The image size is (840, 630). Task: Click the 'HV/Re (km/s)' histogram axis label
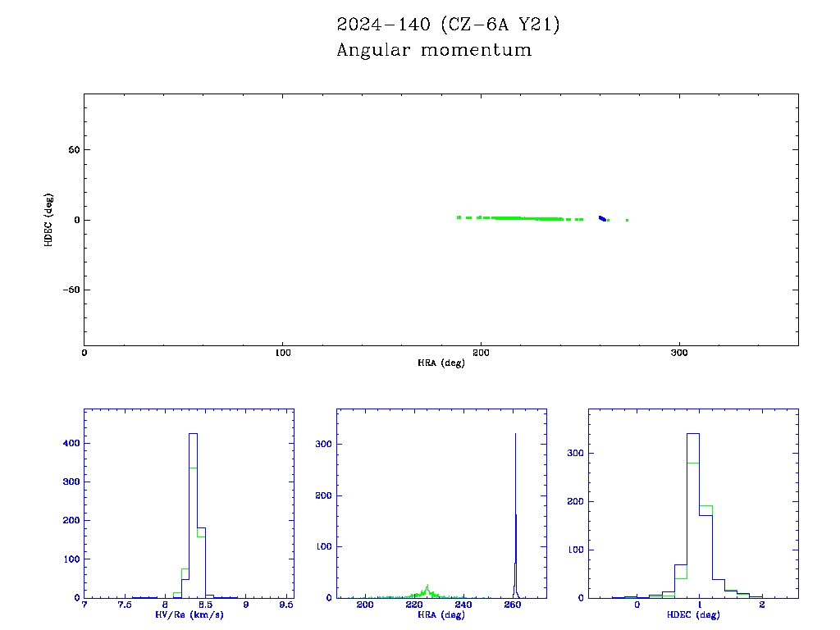click(x=189, y=614)
